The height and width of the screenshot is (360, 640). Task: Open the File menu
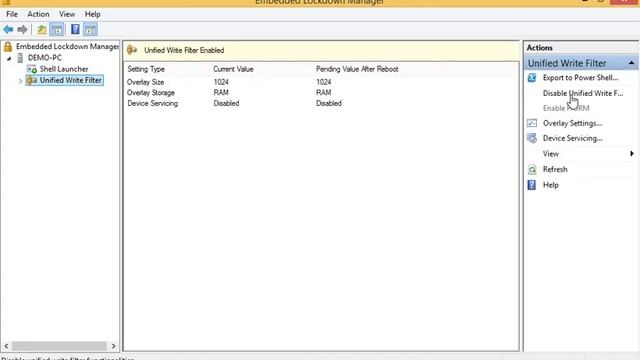[12, 14]
